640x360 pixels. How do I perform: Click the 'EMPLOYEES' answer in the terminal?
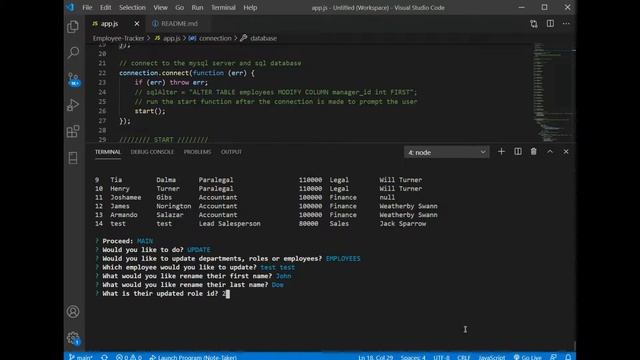point(343,259)
